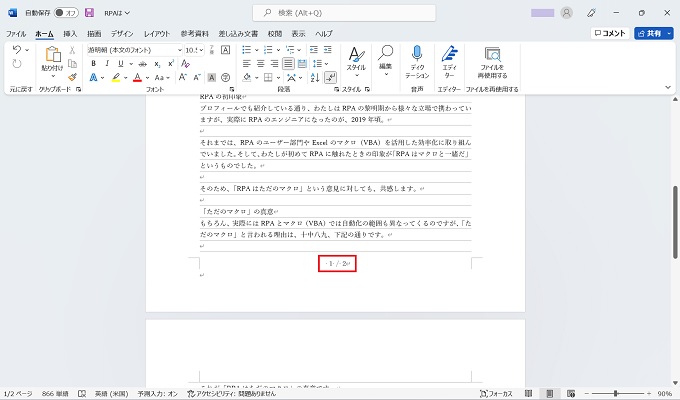
Task: Open line spacing dropdown
Action: (x=320, y=64)
